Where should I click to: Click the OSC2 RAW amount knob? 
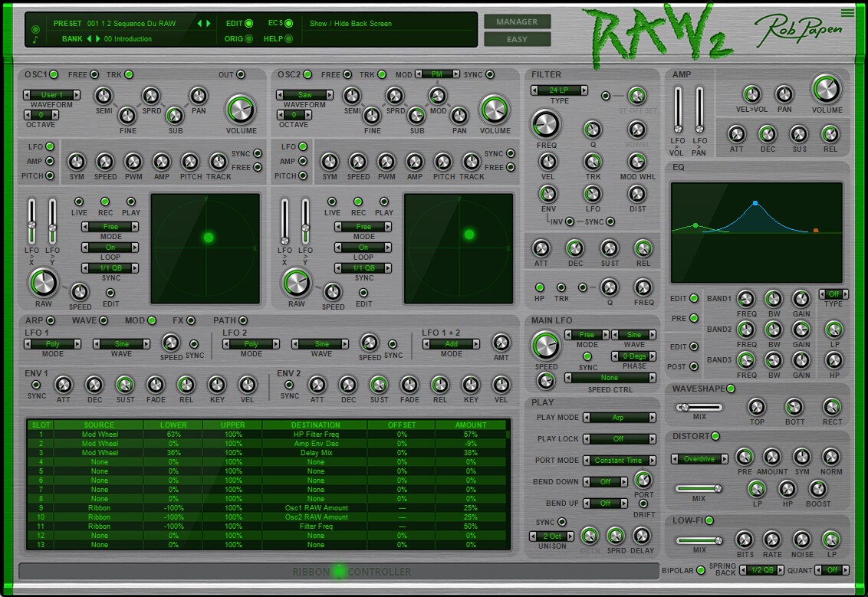296,283
